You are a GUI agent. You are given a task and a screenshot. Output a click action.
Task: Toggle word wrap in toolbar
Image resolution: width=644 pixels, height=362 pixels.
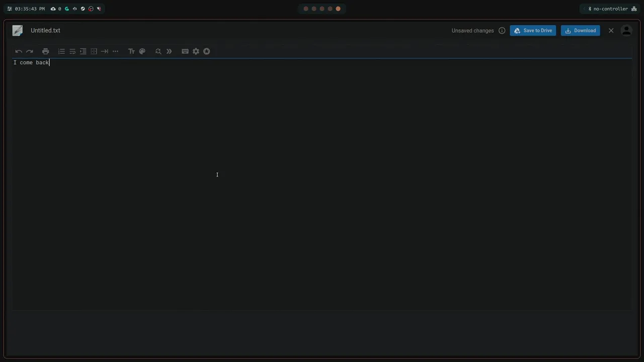pyautogui.click(x=72, y=51)
